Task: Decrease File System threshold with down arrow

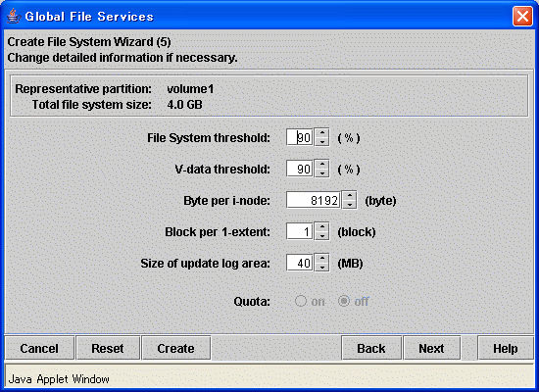Action: 322,142
